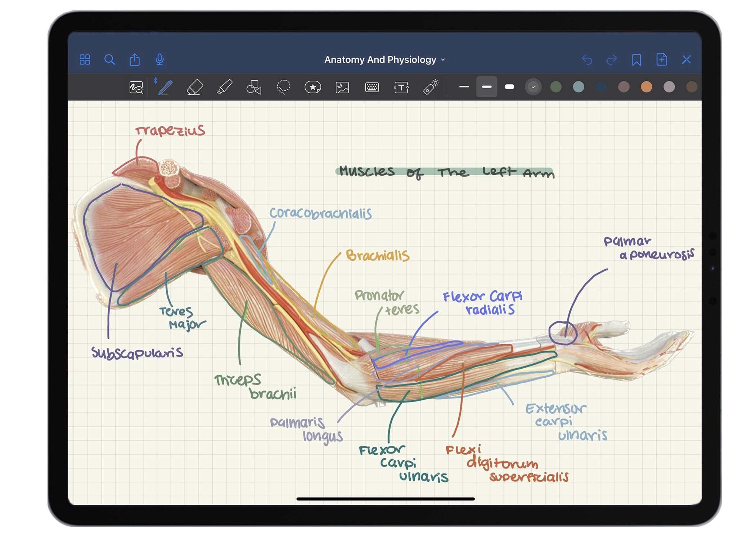Select the Text tool

coord(401,87)
